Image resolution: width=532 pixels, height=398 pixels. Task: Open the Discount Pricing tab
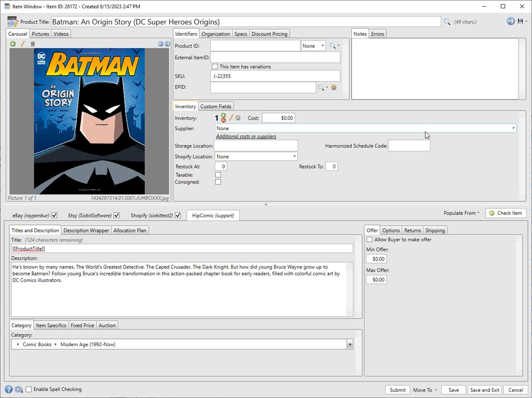(270, 34)
